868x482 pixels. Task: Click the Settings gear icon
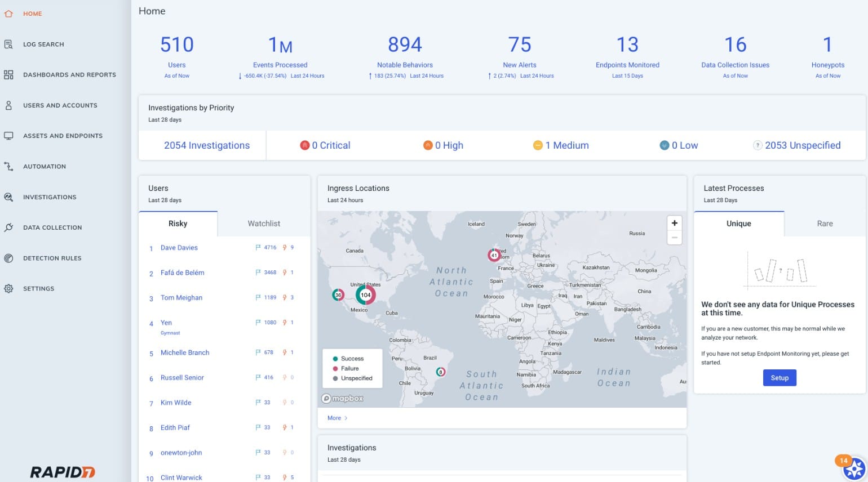(8, 288)
